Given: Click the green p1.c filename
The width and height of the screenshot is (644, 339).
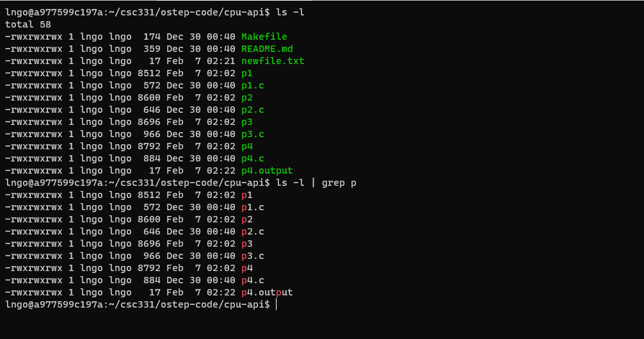Looking at the screenshot, I should coord(253,85).
